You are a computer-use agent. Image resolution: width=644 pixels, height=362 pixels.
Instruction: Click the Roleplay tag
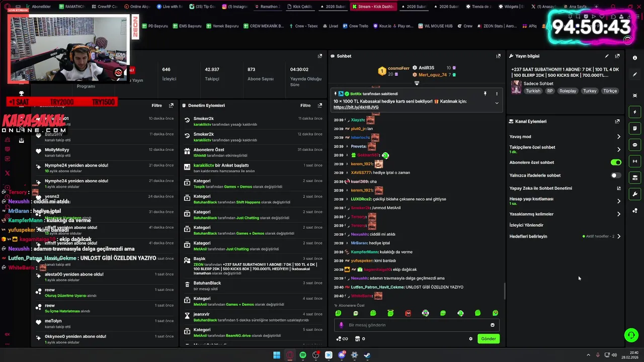(x=568, y=91)
